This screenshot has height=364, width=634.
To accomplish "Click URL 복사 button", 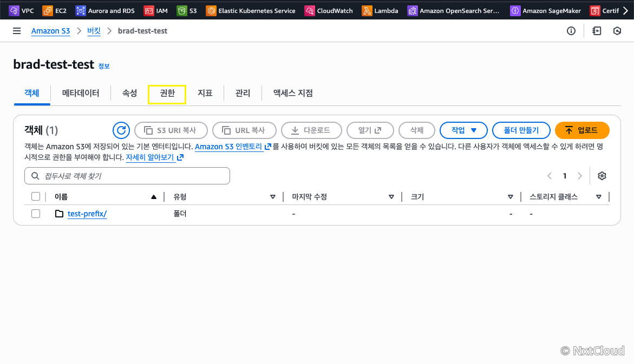I will point(244,130).
